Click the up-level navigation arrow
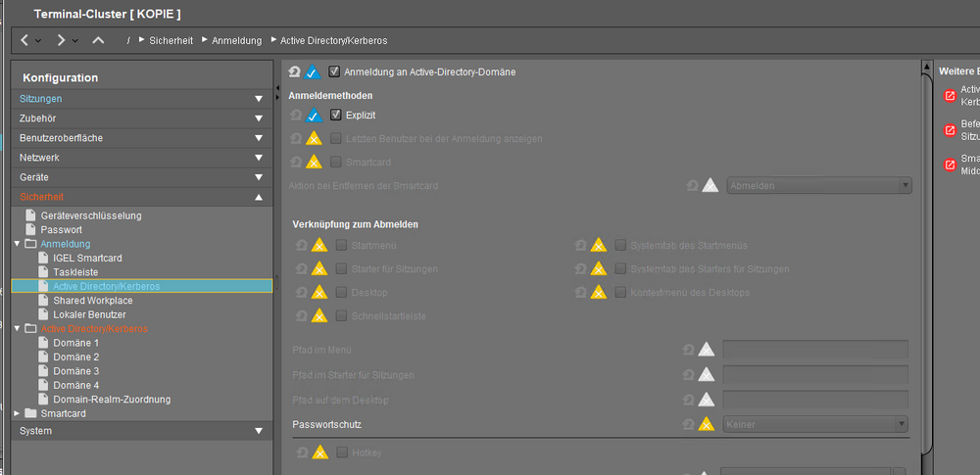Viewport: 980px width, 475px height. (97, 40)
